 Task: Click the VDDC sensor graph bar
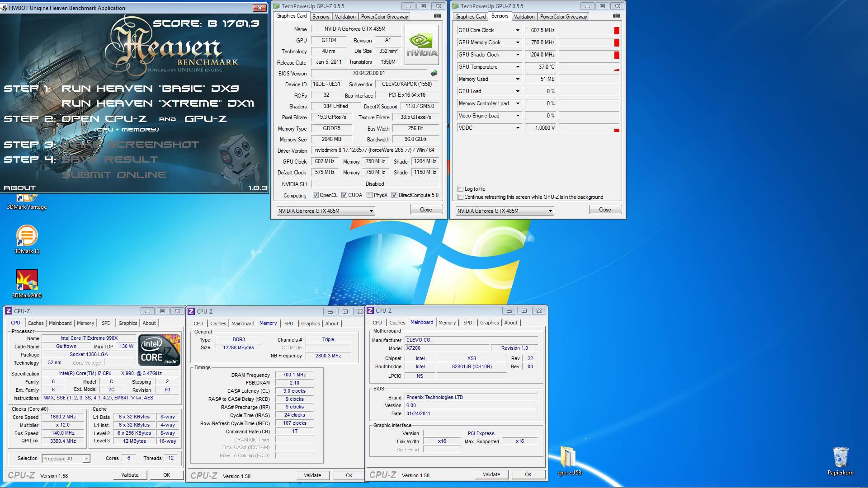(590, 128)
